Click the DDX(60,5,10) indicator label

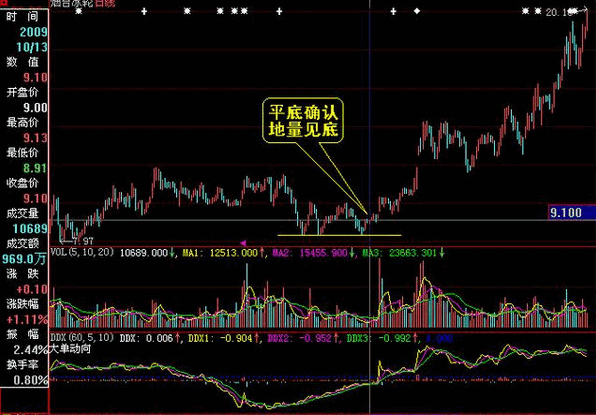[x=82, y=338]
